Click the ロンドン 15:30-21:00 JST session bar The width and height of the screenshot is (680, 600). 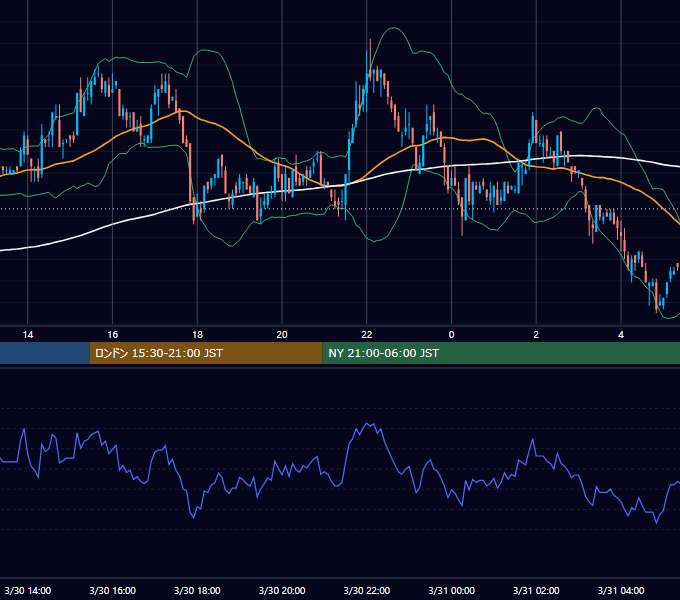click(x=206, y=353)
